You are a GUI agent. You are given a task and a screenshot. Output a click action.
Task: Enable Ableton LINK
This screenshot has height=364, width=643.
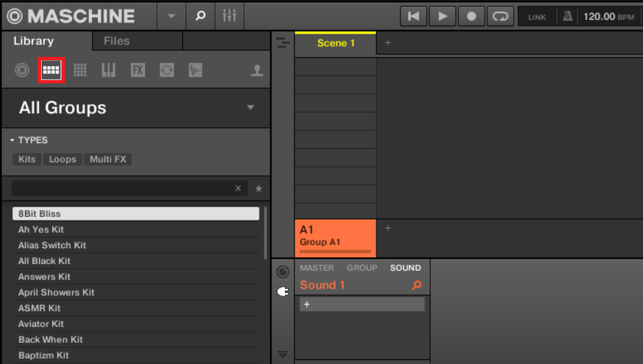tap(537, 17)
